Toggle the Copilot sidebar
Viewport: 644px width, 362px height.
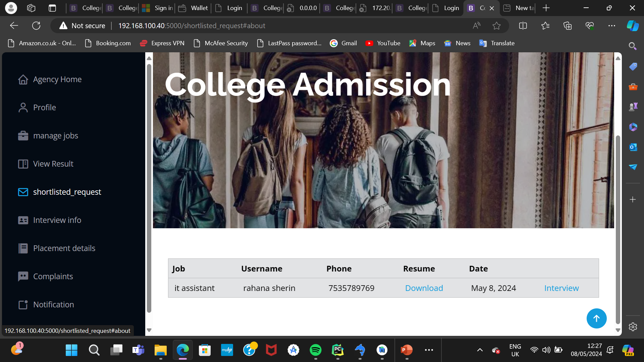[633, 25]
